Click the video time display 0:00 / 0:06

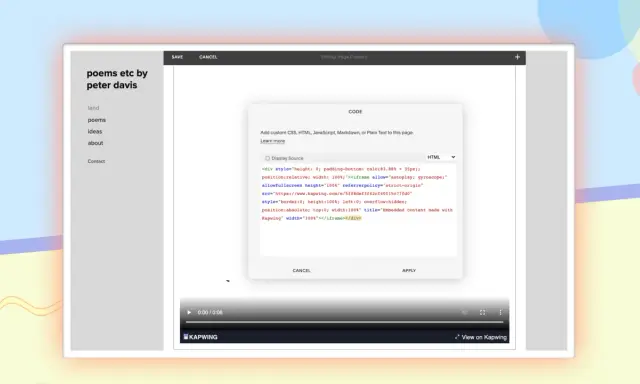(210, 313)
